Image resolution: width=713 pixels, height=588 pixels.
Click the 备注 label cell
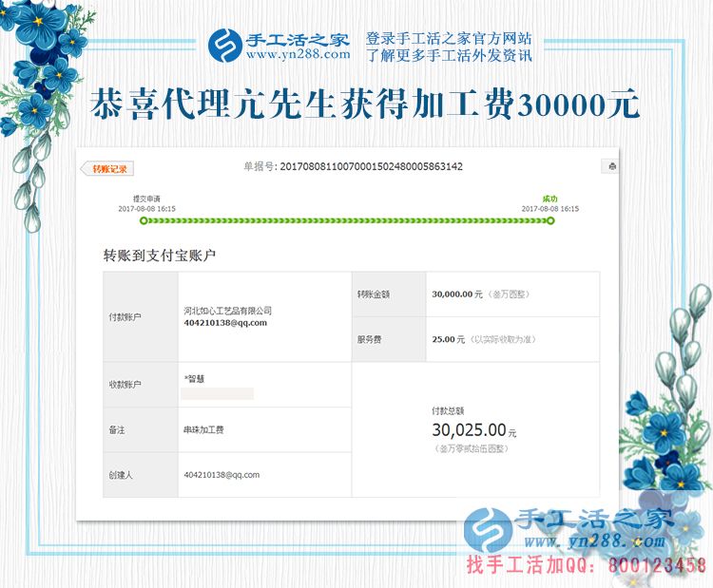point(141,429)
